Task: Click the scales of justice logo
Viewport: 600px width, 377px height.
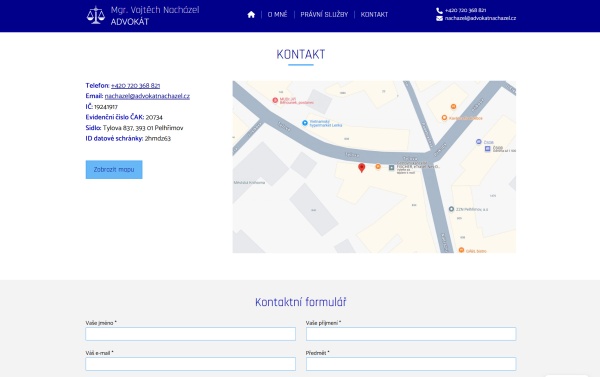Action: 96,15
